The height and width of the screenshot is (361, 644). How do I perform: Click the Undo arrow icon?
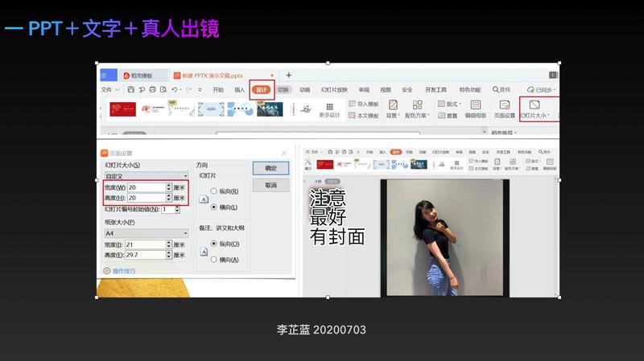click(x=175, y=89)
